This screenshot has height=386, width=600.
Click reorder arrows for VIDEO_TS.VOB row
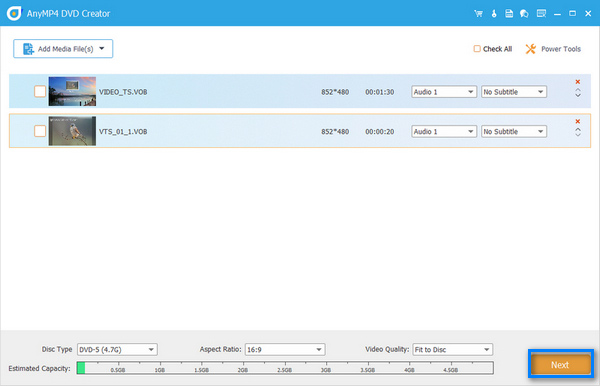point(578,93)
